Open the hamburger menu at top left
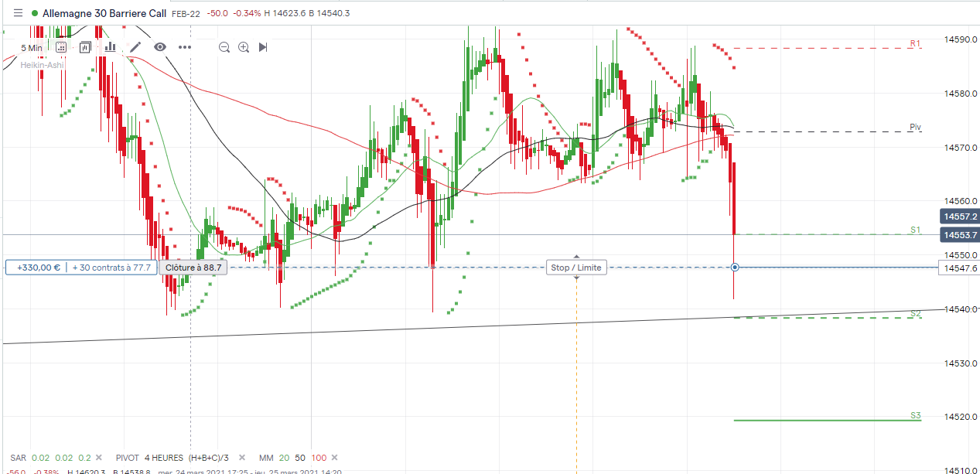Screen dimensions: 980x474 coord(18,13)
